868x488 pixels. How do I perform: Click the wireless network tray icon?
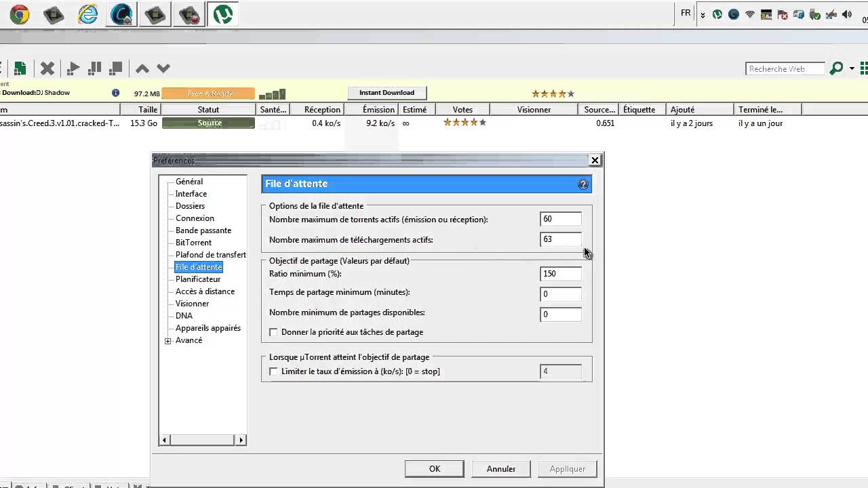[x=750, y=14]
